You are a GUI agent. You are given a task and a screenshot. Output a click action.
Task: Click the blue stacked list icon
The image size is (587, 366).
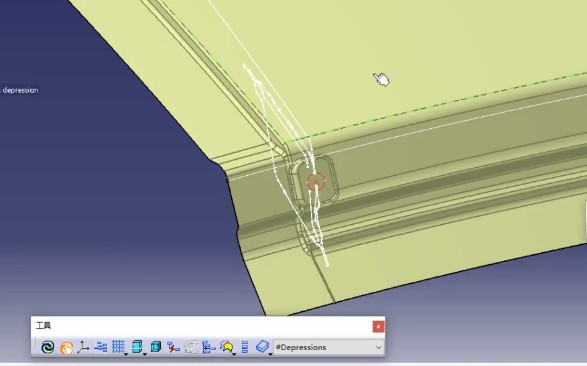245,347
